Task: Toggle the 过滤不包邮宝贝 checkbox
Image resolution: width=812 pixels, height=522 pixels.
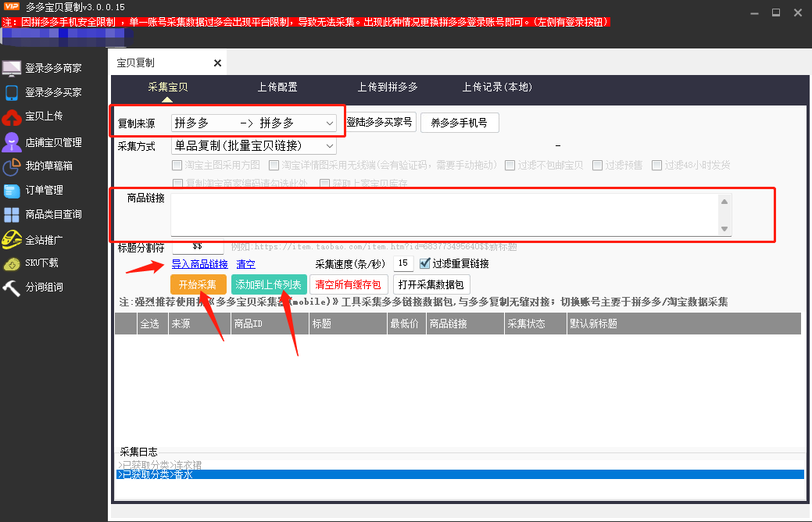Action: (x=510, y=165)
